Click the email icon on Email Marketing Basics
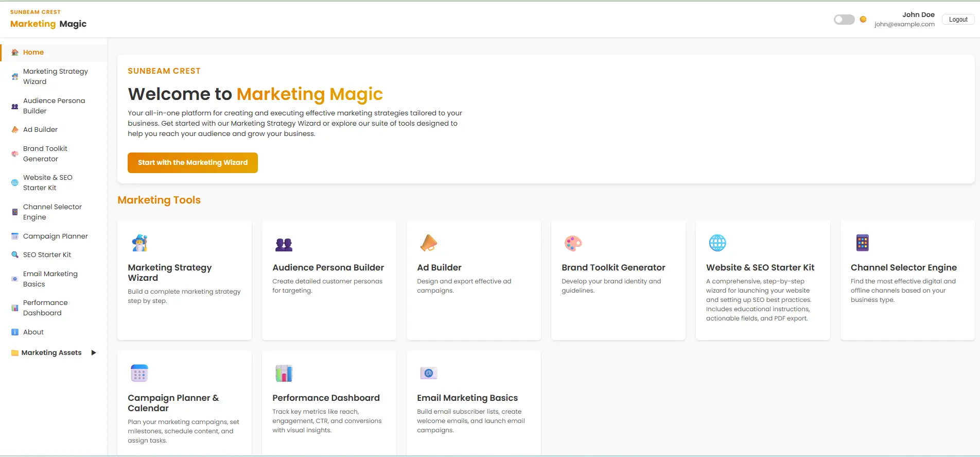 point(428,373)
